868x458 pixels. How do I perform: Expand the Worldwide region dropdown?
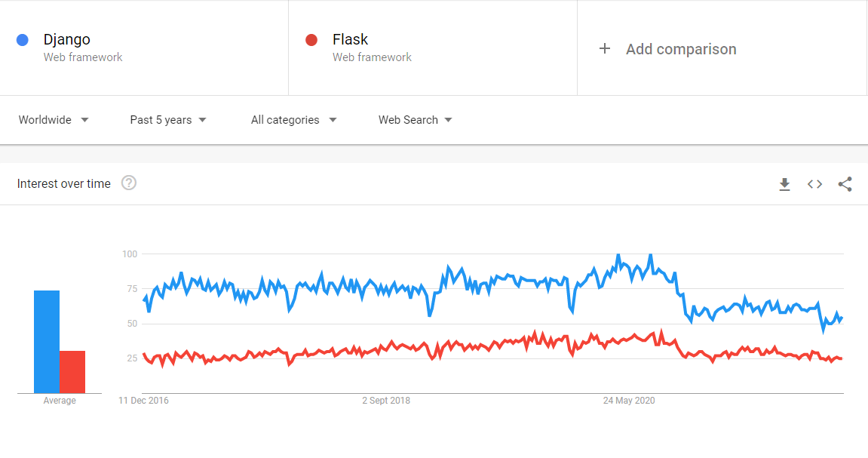tap(54, 120)
